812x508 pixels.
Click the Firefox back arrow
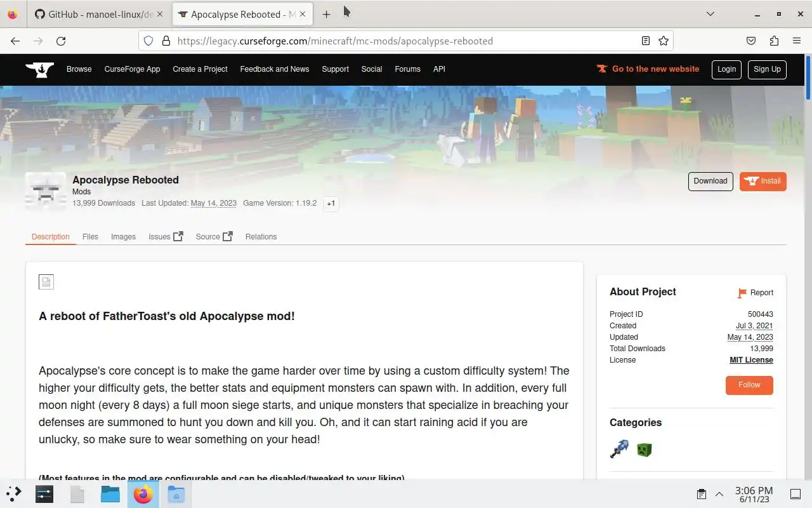[x=15, y=41]
